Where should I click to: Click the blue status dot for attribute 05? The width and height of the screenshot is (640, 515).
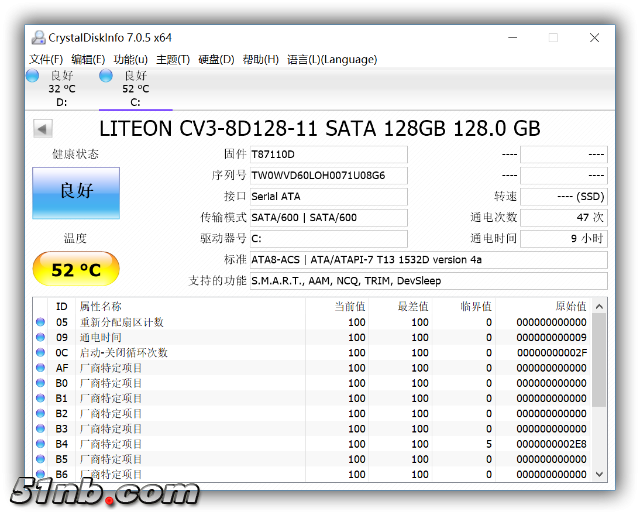(41, 322)
